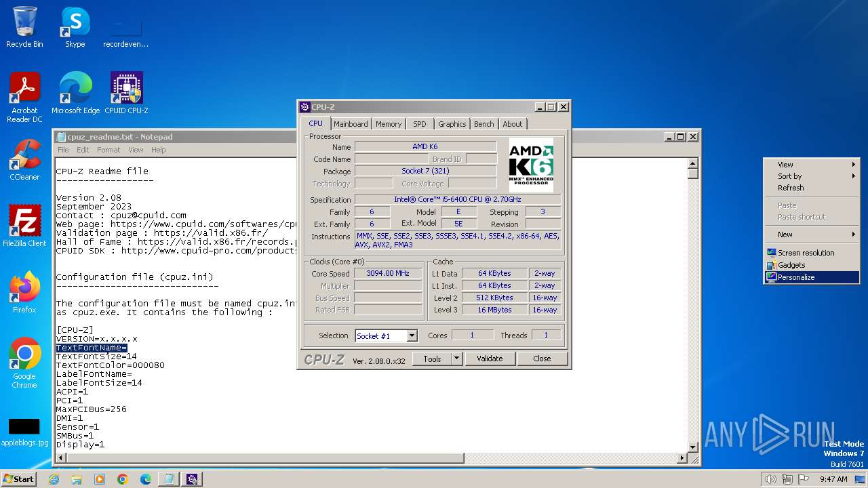The image size is (868, 488).
Task: Select the CPUID CPU-Z desktop shortcut
Action: pyautogui.click(x=126, y=93)
